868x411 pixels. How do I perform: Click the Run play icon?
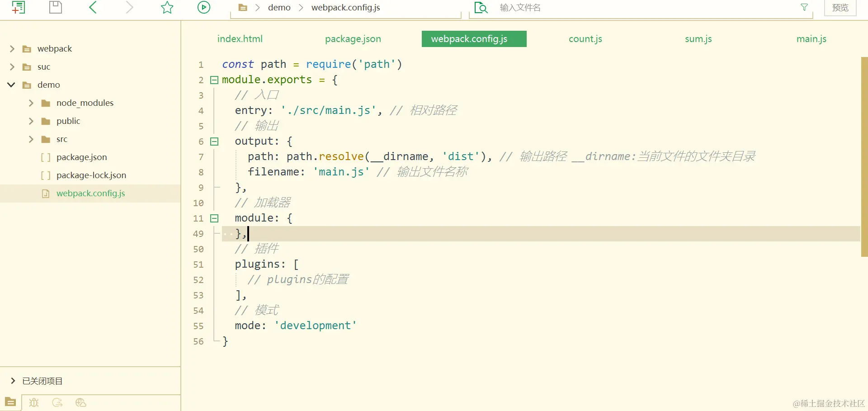[x=204, y=7]
